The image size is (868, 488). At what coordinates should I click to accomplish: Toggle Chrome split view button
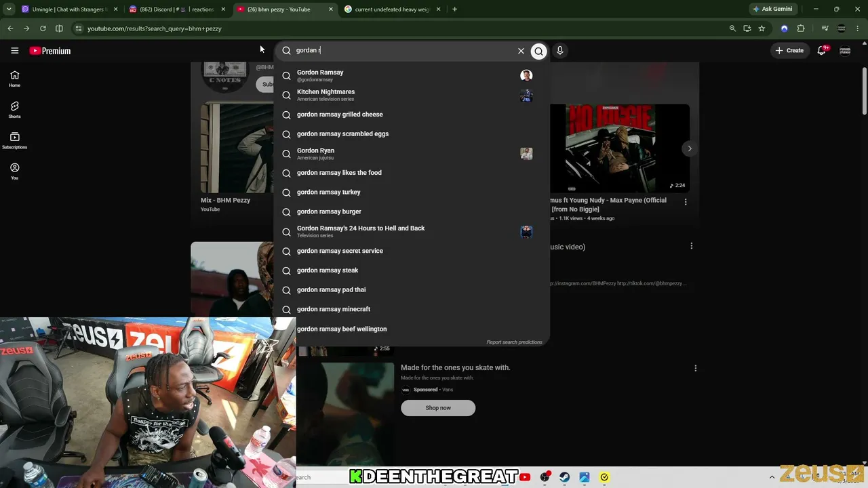click(x=59, y=28)
